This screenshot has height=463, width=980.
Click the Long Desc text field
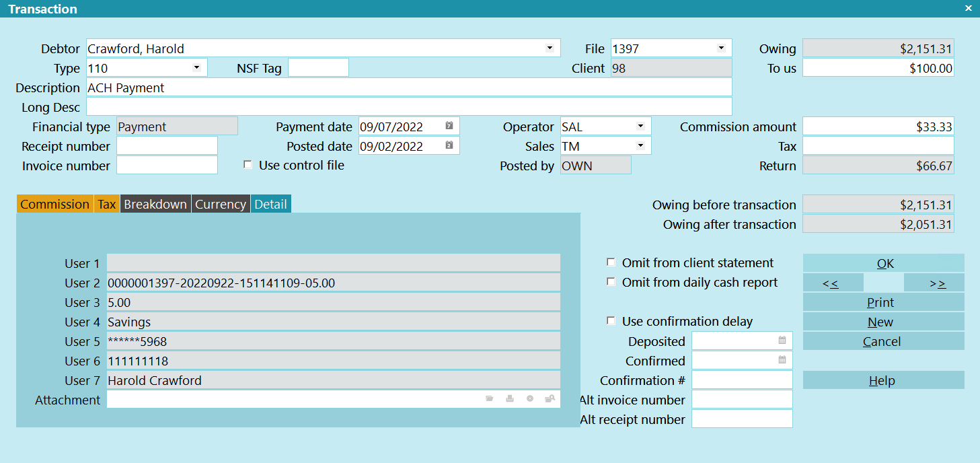coord(408,106)
